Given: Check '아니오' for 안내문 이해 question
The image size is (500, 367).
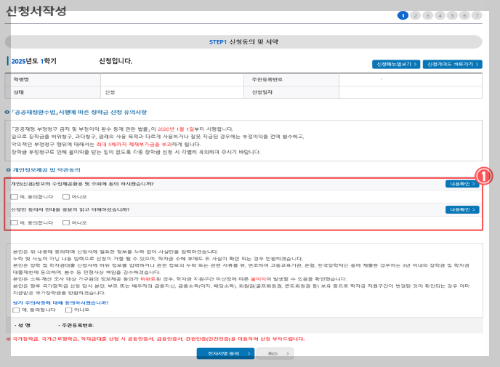Looking at the screenshot, I should 66,223.
